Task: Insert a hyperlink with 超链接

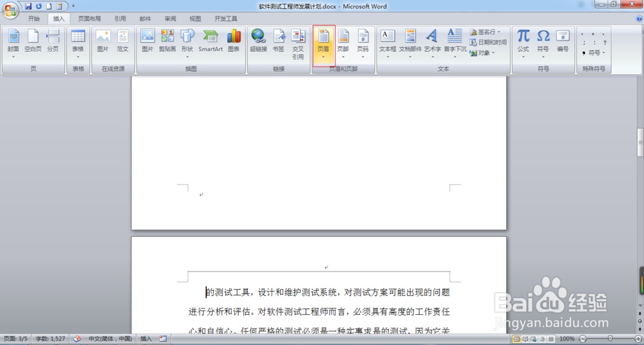Action: click(x=258, y=41)
